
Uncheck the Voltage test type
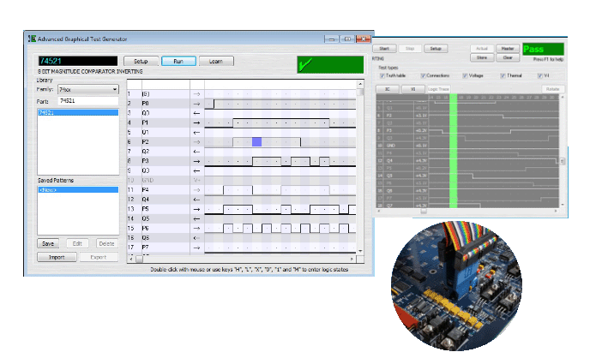click(x=466, y=75)
